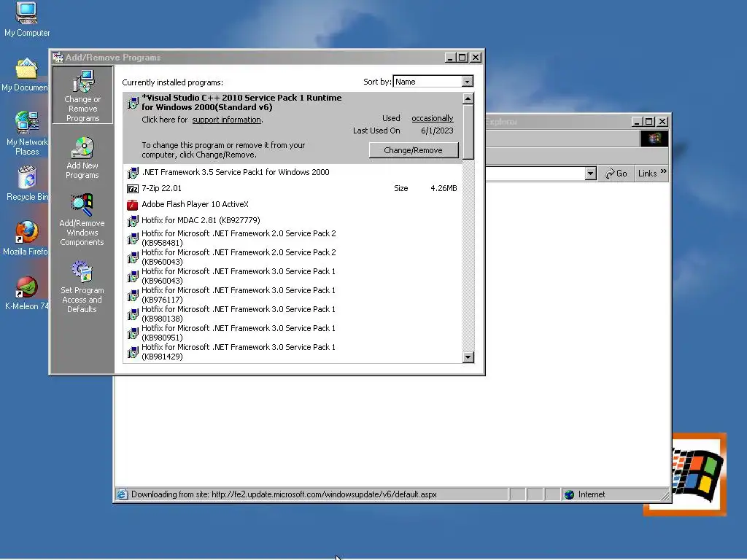Click the program list scrollbar thumb

468,132
